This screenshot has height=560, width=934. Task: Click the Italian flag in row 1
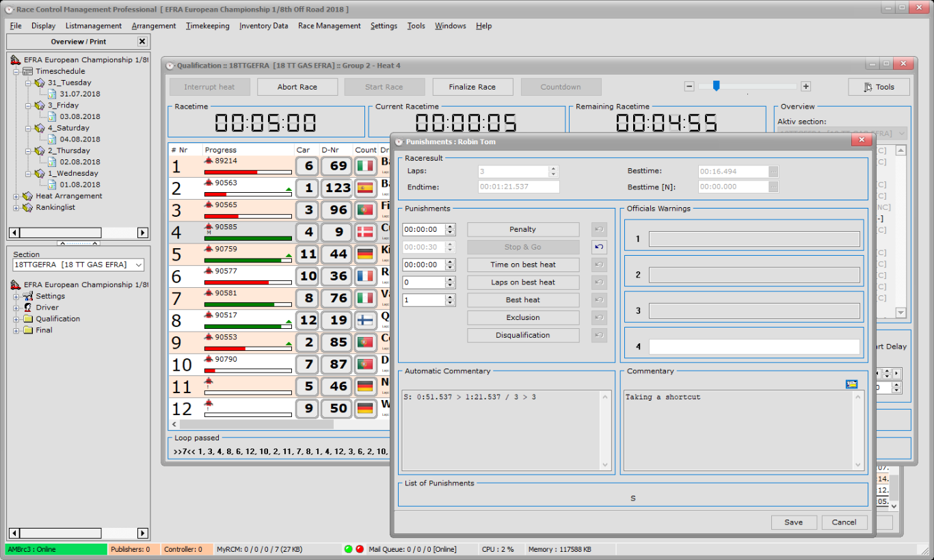pyautogui.click(x=365, y=166)
